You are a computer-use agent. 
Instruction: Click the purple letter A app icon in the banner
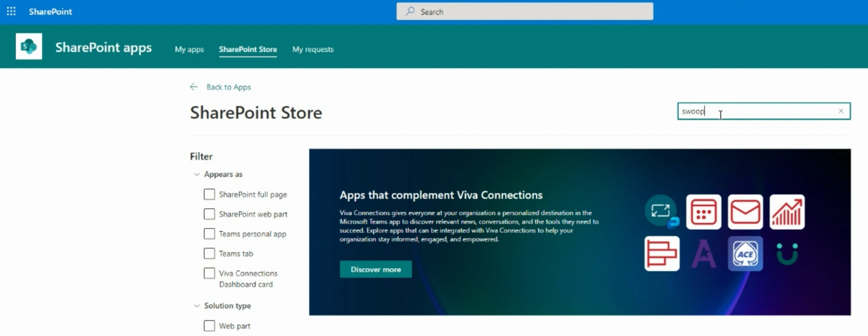[704, 253]
